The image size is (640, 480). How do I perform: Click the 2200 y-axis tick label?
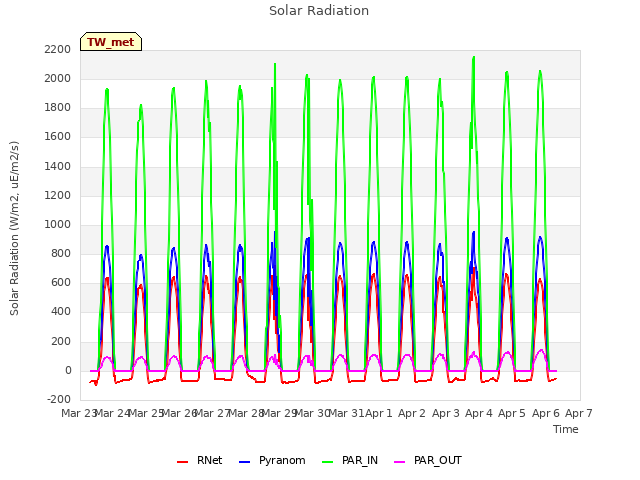click(58, 49)
